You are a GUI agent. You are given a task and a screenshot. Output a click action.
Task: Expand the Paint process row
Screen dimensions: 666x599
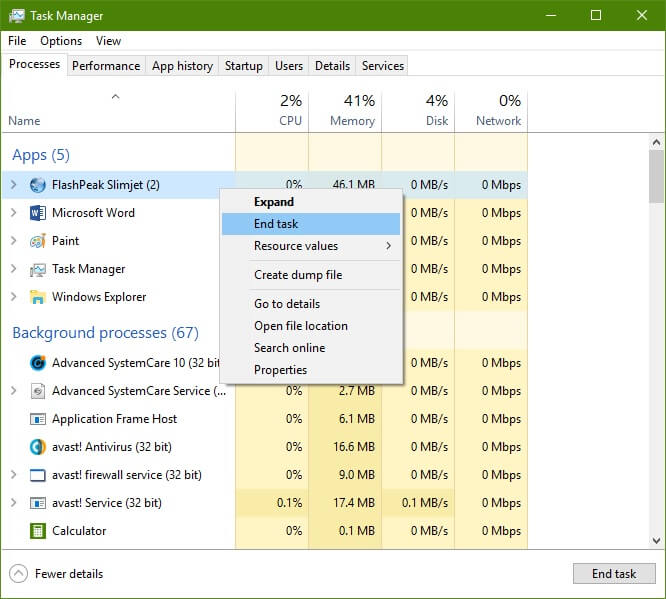(14, 240)
